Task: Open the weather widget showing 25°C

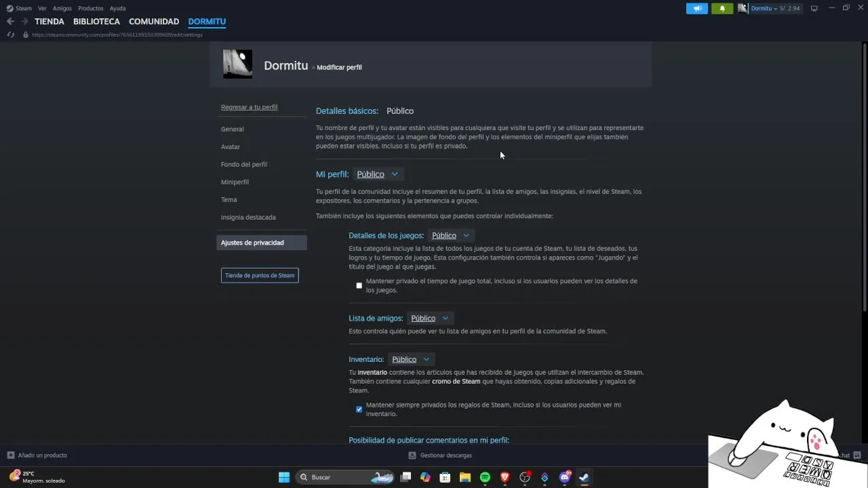Action: tap(38, 477)
